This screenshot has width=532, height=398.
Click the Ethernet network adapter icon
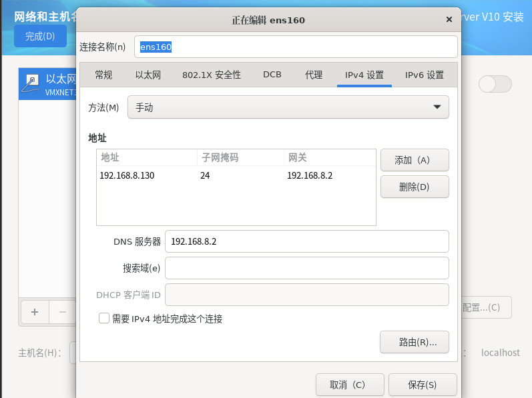click(31, 83)
